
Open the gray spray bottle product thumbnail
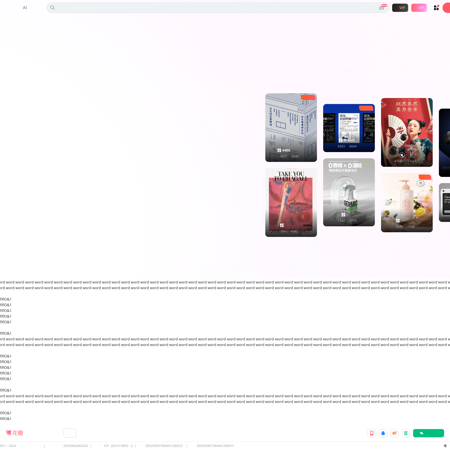[x=349, y=192]
